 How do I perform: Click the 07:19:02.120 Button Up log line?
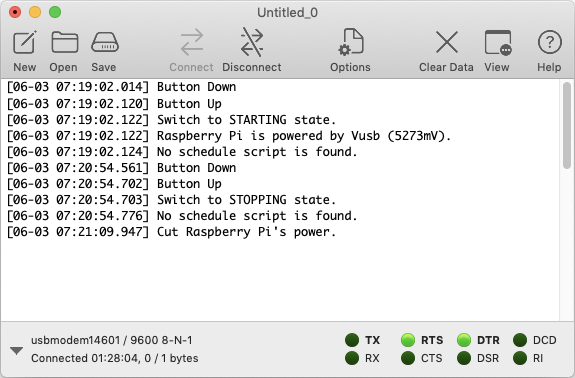coord(114,104)
